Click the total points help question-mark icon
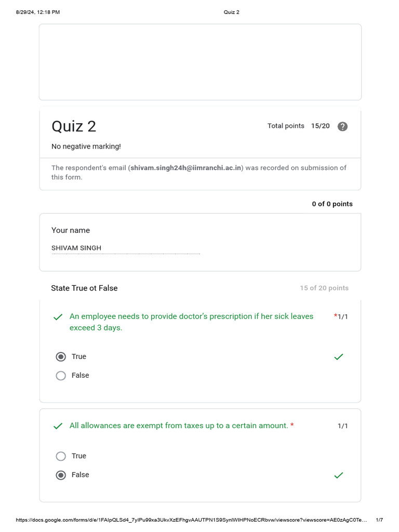This screenshot has height=532, width=399. 342,126
